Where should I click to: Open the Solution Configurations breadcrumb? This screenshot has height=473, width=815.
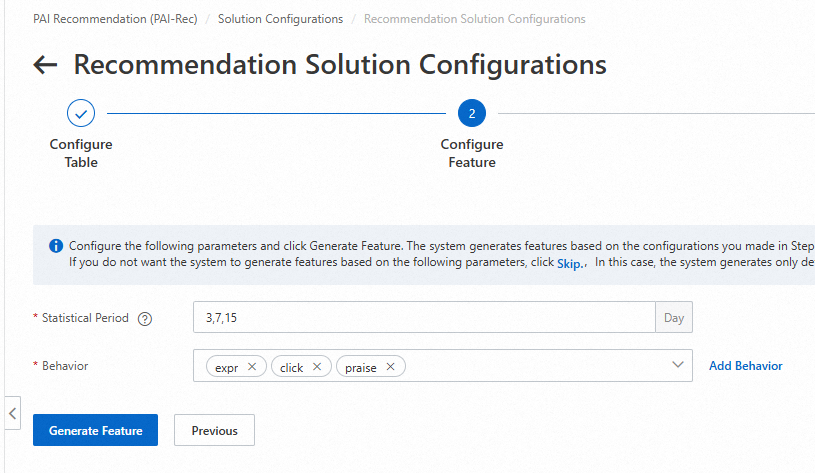click(x=280, y=19)
